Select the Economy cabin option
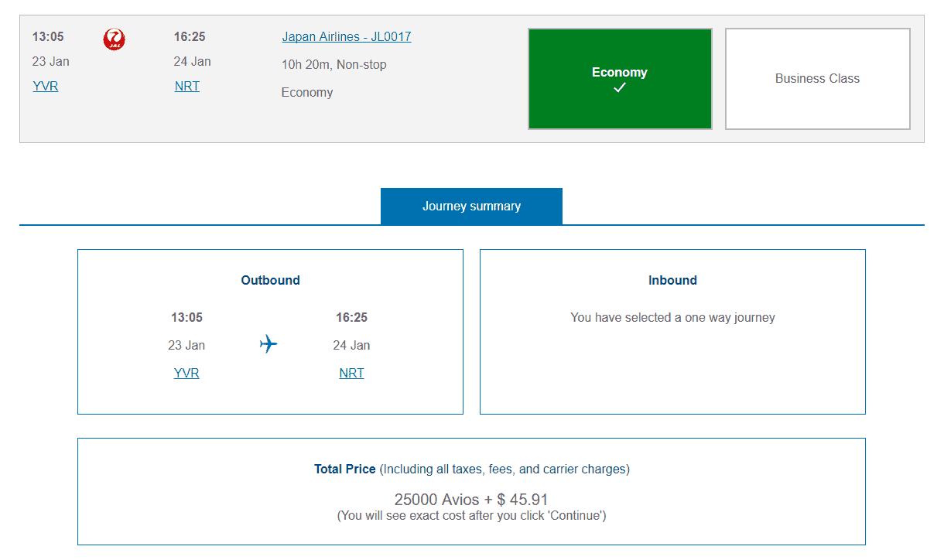This screenshot has height=560, width=944. pos(619,78)
